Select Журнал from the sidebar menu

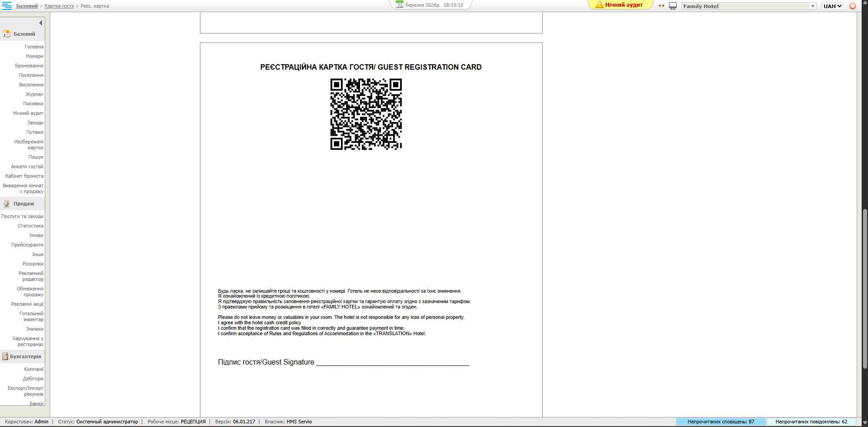tap(34, 94)
